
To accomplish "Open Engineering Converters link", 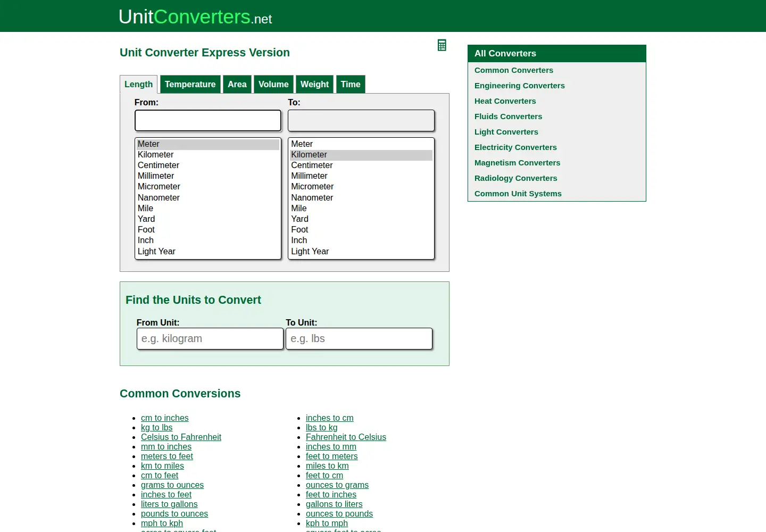I will [520, 86].
